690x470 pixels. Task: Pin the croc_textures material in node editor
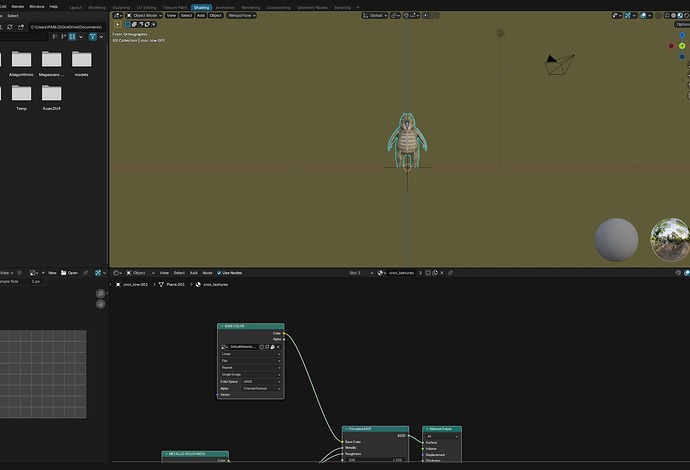coord(450,273)
